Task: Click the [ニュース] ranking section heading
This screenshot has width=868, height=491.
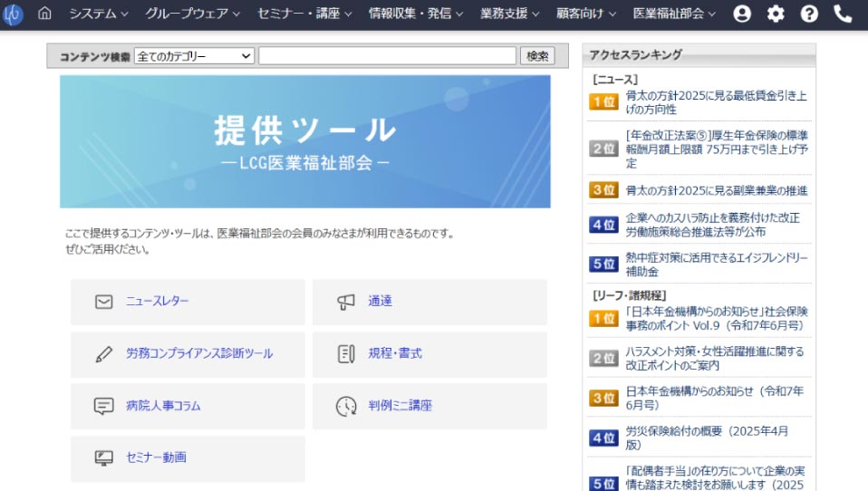Action: 615,80
